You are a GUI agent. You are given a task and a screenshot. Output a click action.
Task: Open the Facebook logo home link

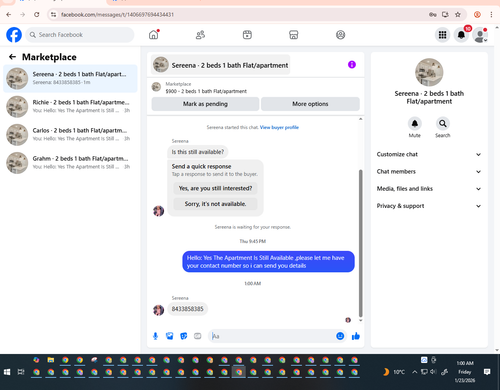click(x=14, y=35)
